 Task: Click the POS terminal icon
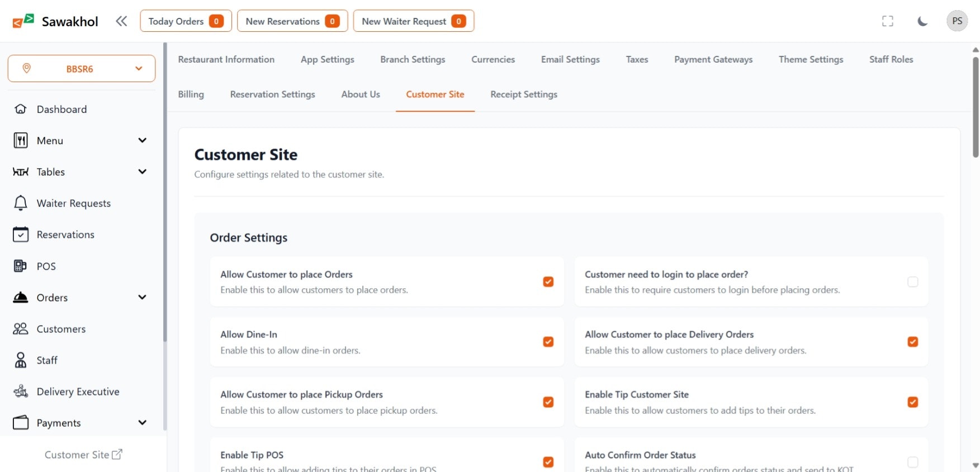click(20, 266)
